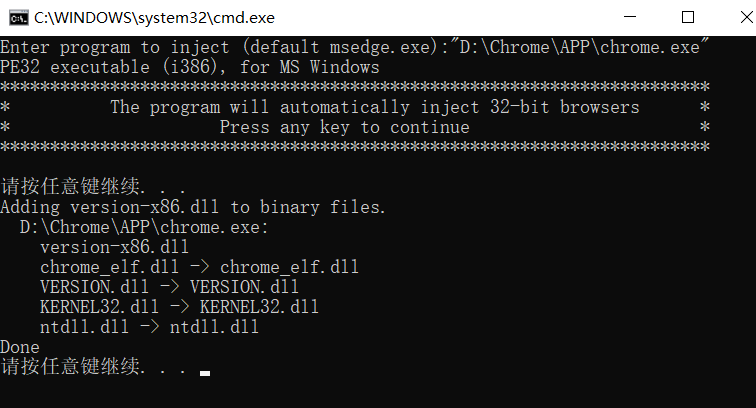The width and height of the screenshot is (756, 408).
Task: Click the 'Press any key to continue' banner text
Action: (x=344, y=127)
